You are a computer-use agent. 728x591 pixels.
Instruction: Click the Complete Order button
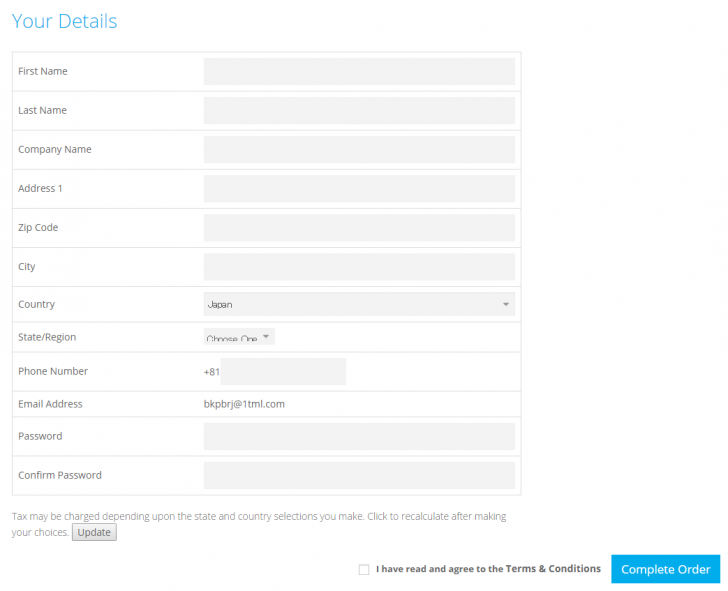[x=665, y=569]
